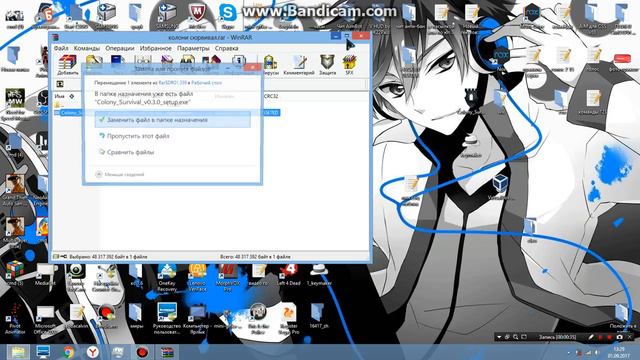Open the Избранное menu
The height and width of the screenshot is (360, 640).
coord(156,48)
